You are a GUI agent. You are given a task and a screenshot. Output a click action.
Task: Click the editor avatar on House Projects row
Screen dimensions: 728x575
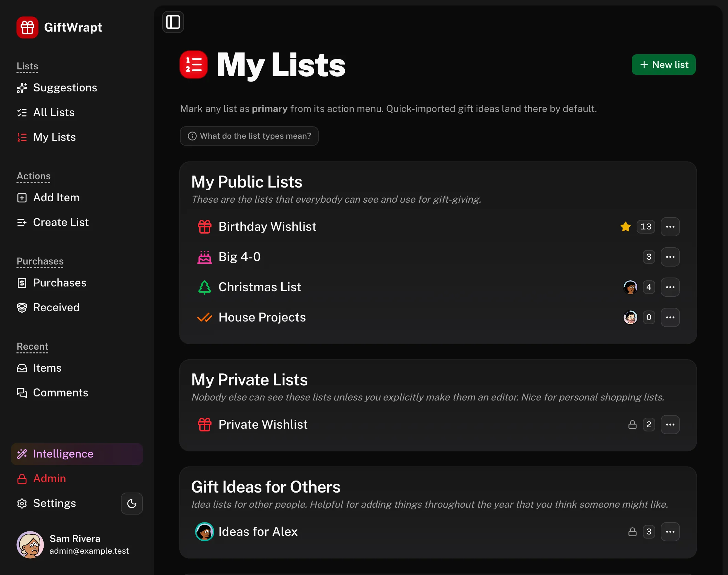click(630, 317)
